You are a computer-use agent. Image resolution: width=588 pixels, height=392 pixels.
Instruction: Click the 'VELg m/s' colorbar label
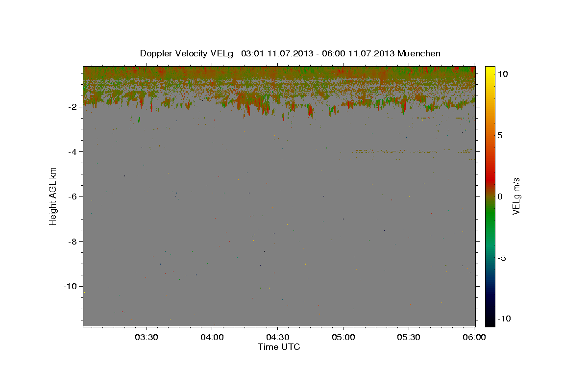coord(516,196)
